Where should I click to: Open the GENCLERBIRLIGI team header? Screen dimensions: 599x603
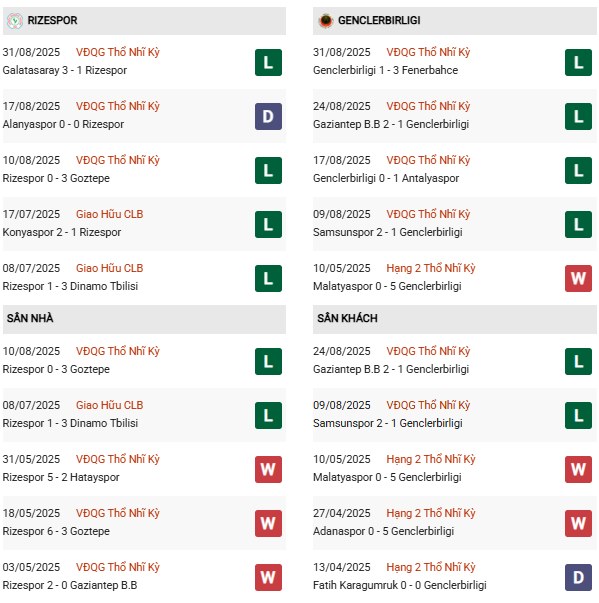455,21
